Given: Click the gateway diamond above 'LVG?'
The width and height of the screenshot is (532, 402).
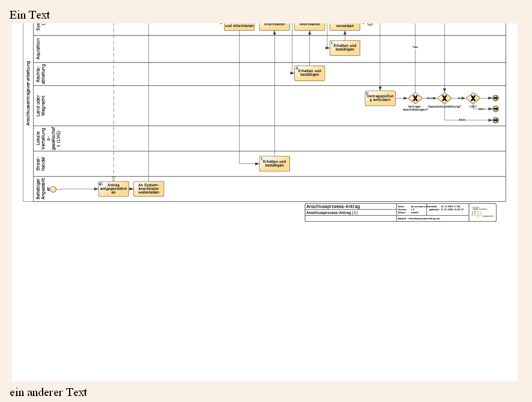Looking at the screenshot, I should (473, 98).
